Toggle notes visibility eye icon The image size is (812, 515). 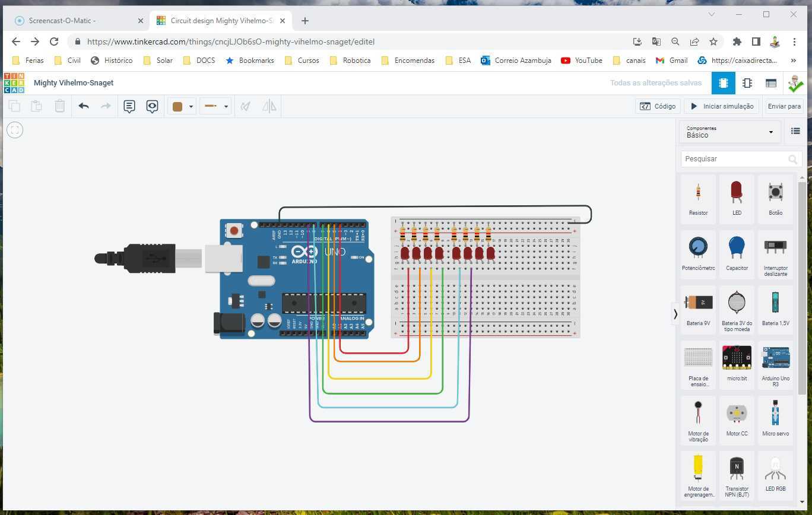coord(152,106)
